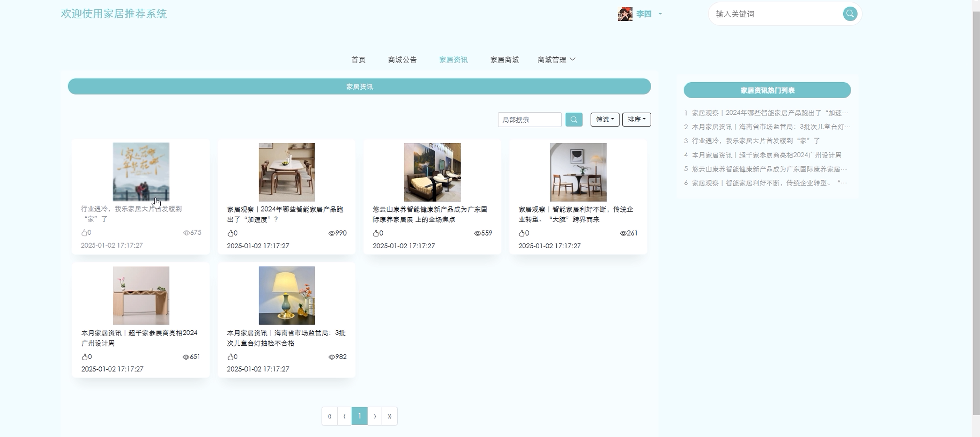The image size is (980, 437).
Task: Go to previous page arrow
Action: coord(344,416)
